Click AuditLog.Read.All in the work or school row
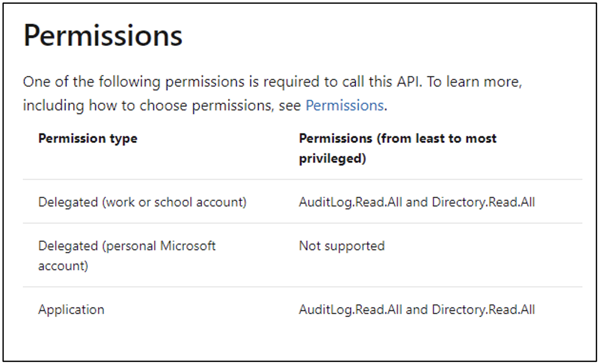 351,202
